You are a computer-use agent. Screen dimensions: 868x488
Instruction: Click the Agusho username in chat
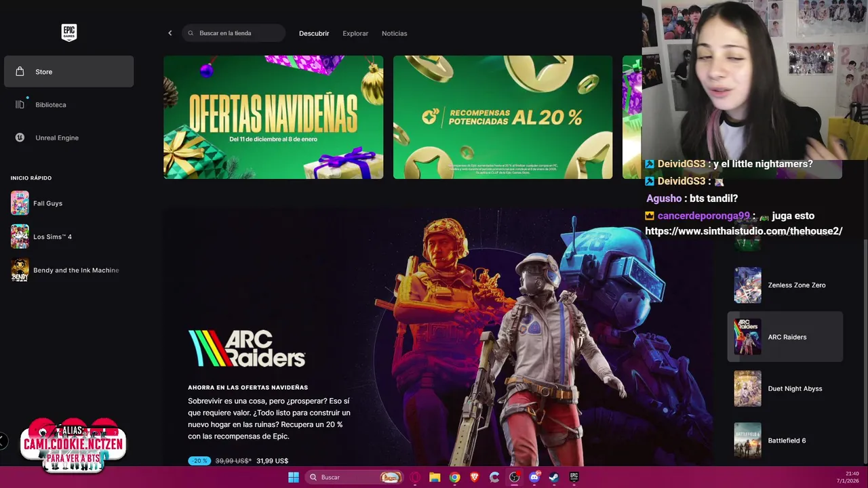(664, 199)
